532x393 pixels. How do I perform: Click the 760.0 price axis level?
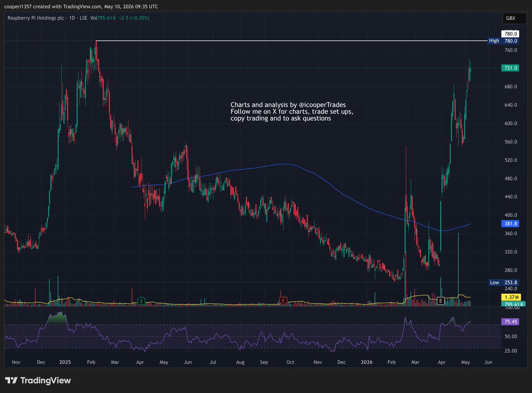pos(510,50)
